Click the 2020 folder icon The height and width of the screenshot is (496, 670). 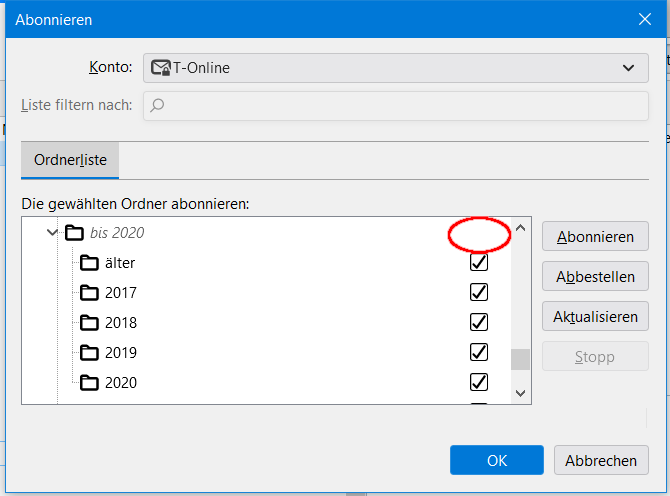pyautogui.click(x=90, y=382)
